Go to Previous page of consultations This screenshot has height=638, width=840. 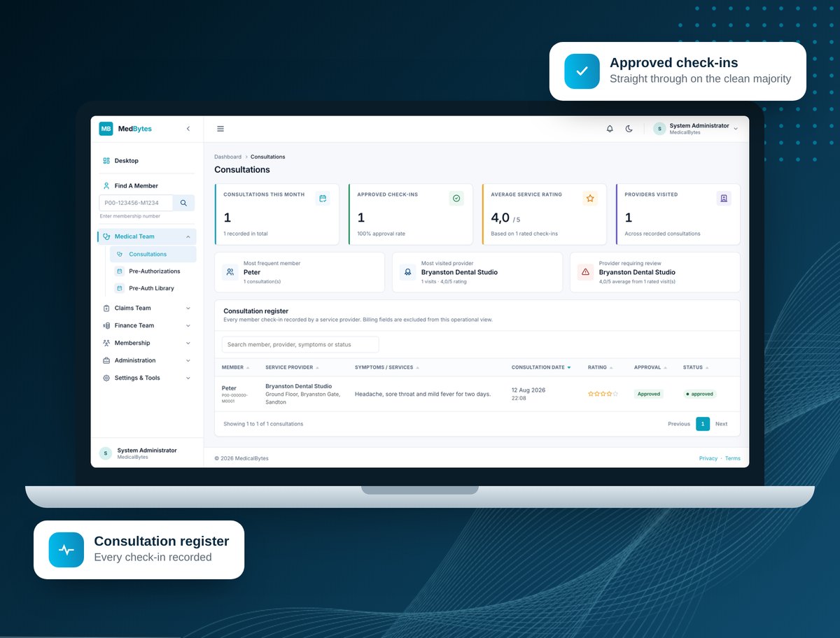pos(679,424)
